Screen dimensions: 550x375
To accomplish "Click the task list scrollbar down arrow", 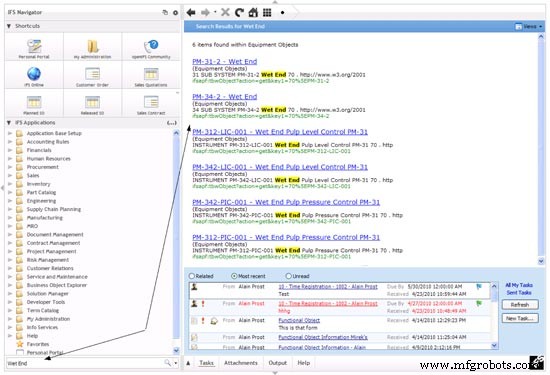I will [494, 346].
